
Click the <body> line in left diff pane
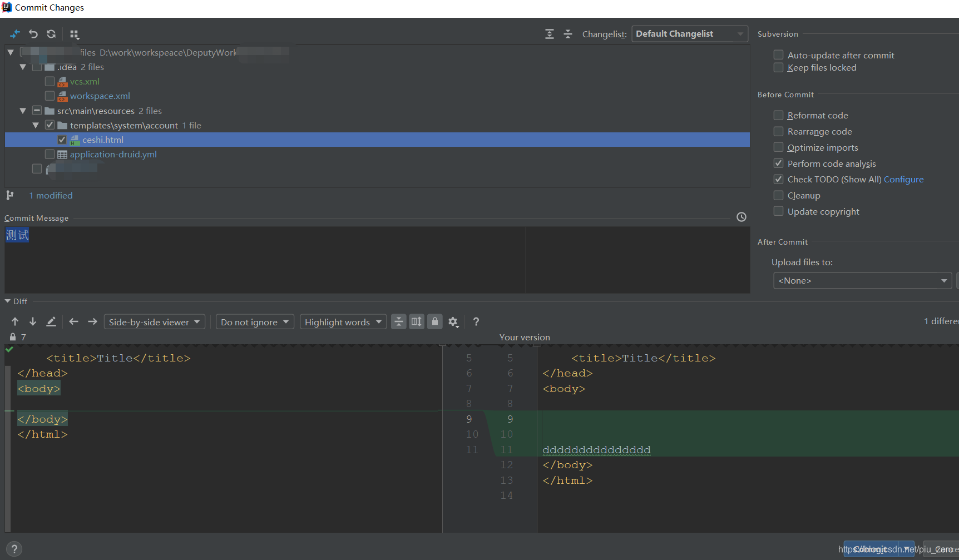pyautogui.click(x=39, y=389)
